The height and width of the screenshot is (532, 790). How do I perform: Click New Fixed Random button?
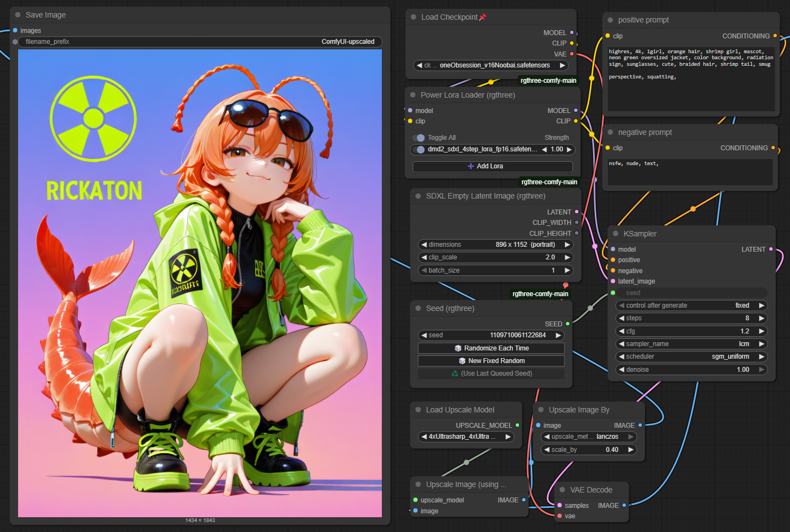(x=491, y=361)
